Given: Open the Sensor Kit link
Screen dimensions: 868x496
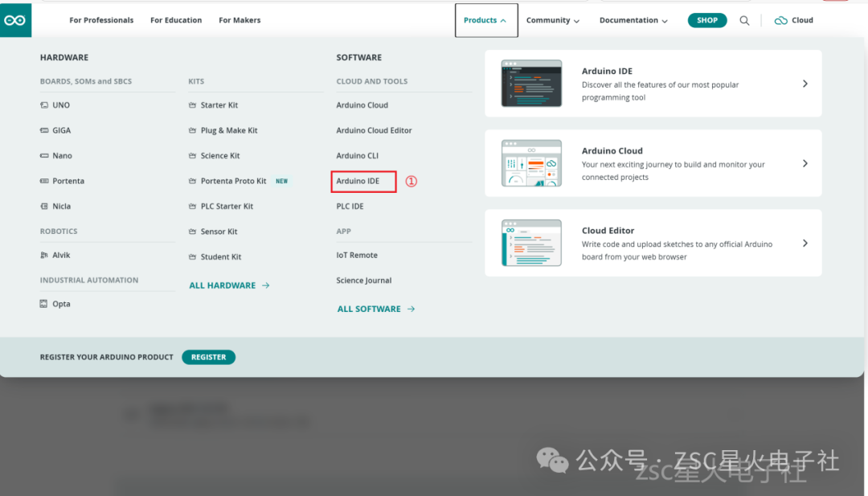Looking at the screenshot, I should tap(219, 232).
